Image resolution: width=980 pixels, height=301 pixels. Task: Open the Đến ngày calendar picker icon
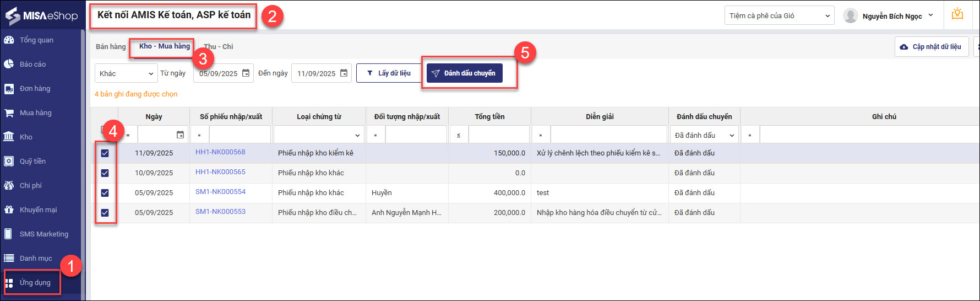[344, 73]
